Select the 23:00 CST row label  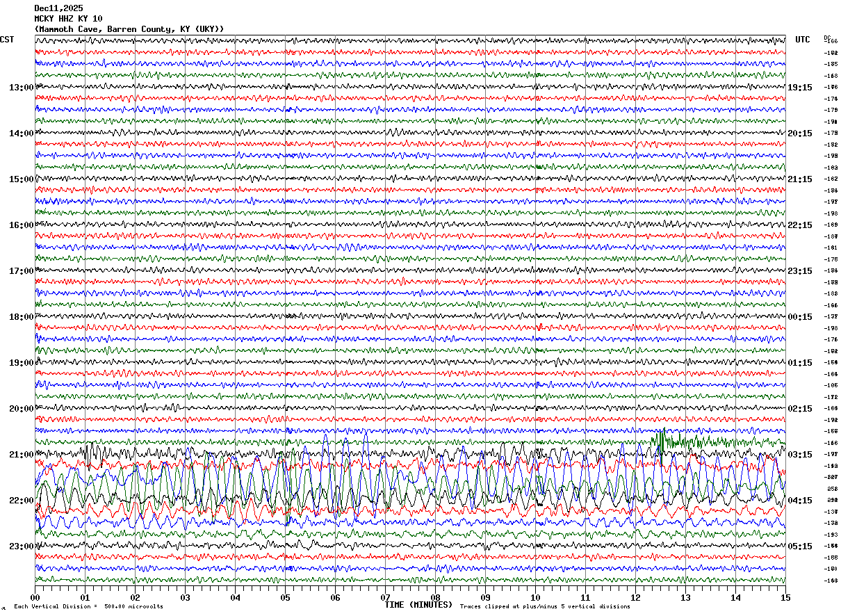tap(22, 546)
